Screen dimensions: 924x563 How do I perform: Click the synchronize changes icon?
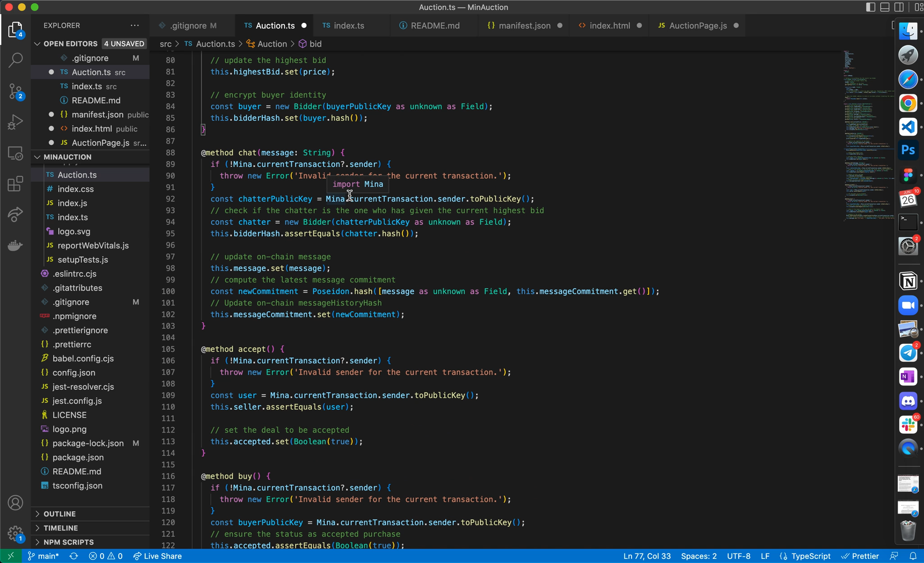click(x=73, y=556)
